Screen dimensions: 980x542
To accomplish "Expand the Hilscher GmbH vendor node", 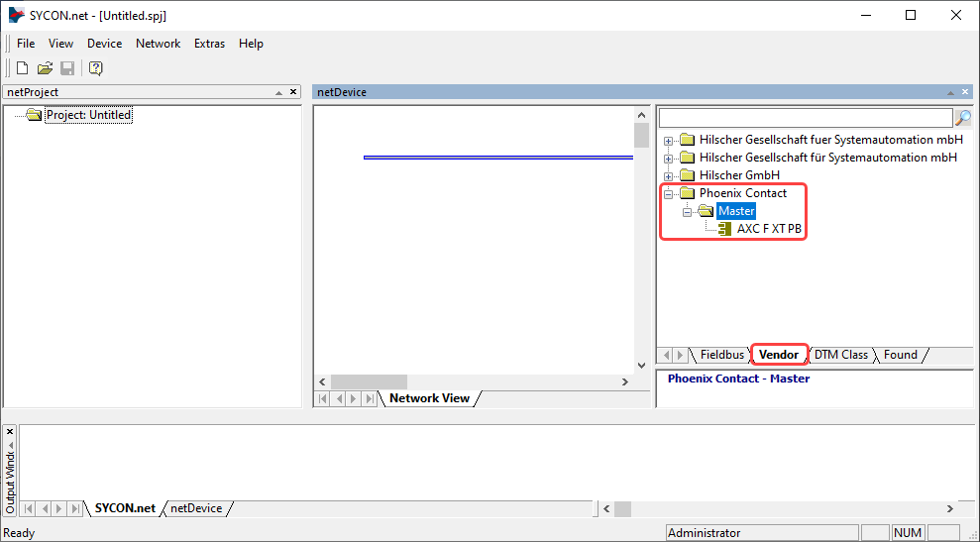I will point(668,176).
